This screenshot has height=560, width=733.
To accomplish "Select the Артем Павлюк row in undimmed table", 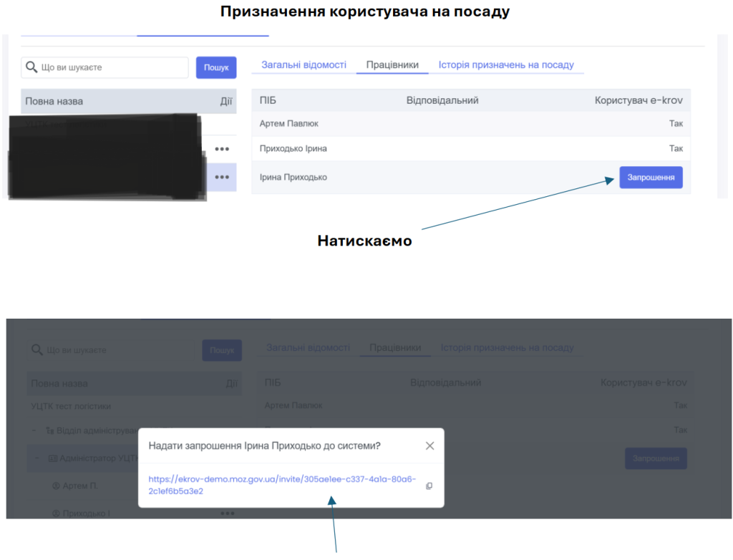I will 288,123.
